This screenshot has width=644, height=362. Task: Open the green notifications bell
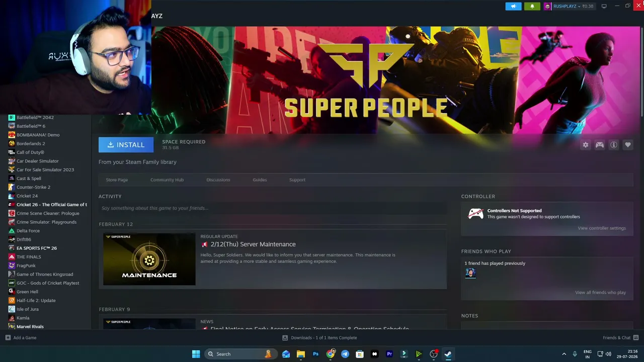(532, 6)
